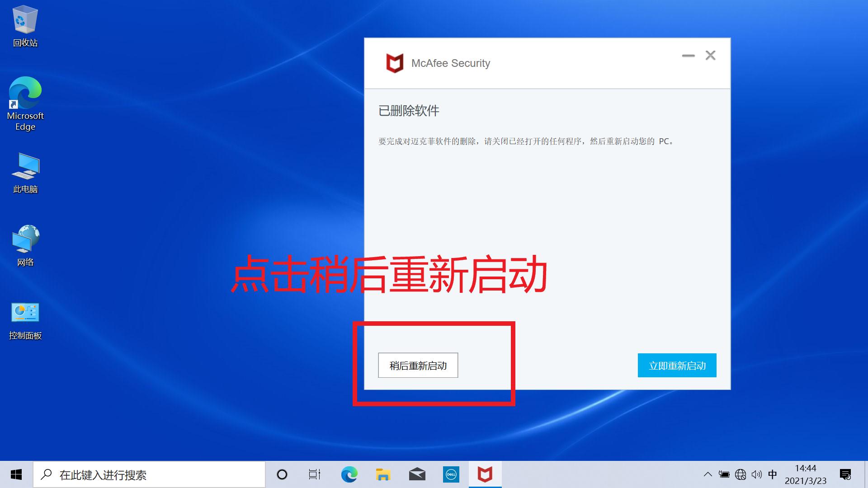Open File Explorer from the taskbar

pos(383,474)
